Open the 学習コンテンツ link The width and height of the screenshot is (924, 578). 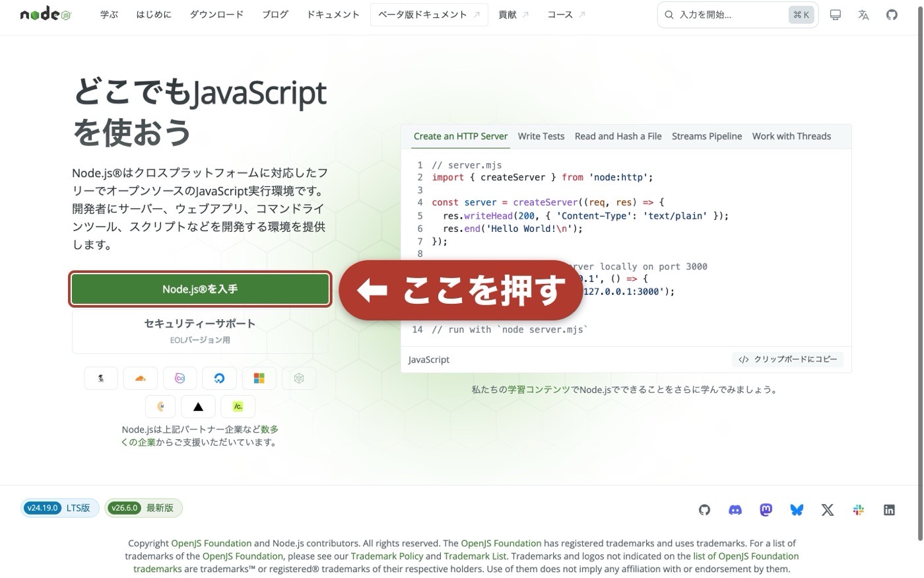(x=539, y=390)
